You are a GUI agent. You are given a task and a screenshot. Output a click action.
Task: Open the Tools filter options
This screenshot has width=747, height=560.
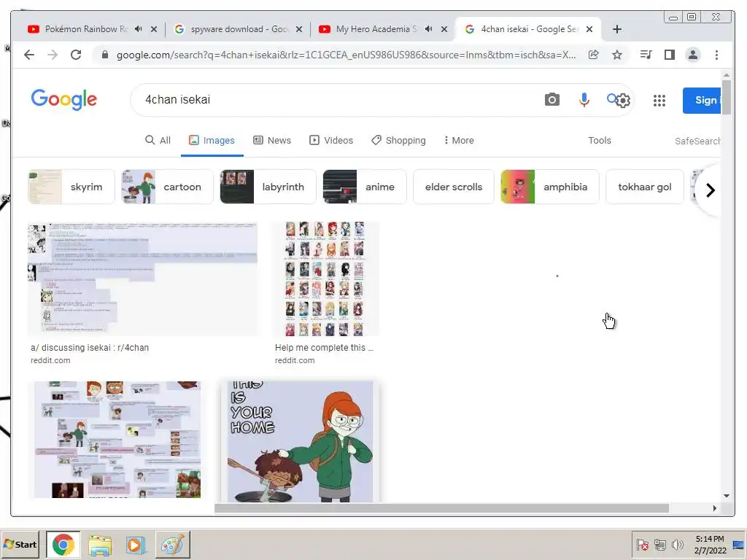600,141
